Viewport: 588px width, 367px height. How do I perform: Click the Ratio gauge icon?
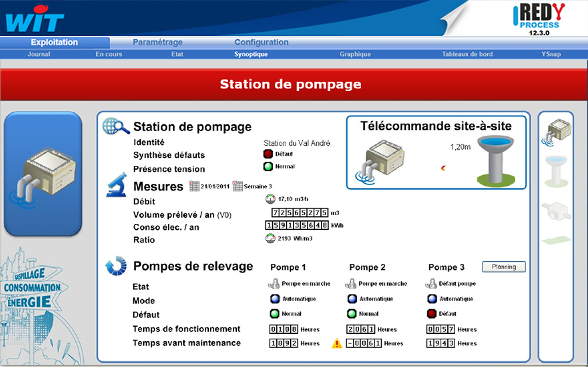(x=270, y=238)
